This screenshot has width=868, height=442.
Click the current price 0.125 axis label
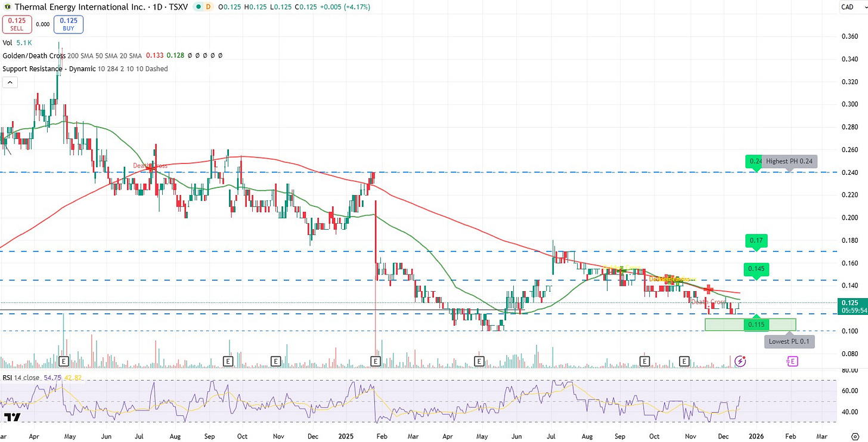pyautogui.click(x=852, y=306)
